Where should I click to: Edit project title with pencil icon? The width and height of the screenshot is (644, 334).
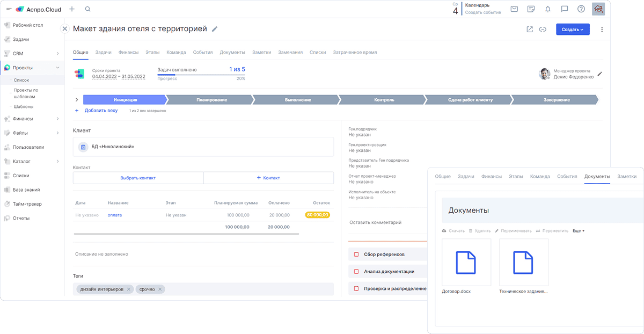coord(215,29)
